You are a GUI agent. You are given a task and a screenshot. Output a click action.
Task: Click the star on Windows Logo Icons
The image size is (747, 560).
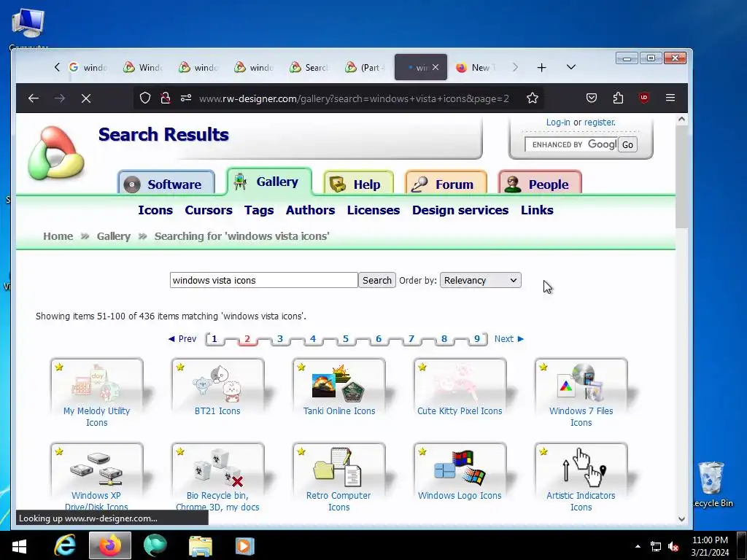(x=422, y=451)
